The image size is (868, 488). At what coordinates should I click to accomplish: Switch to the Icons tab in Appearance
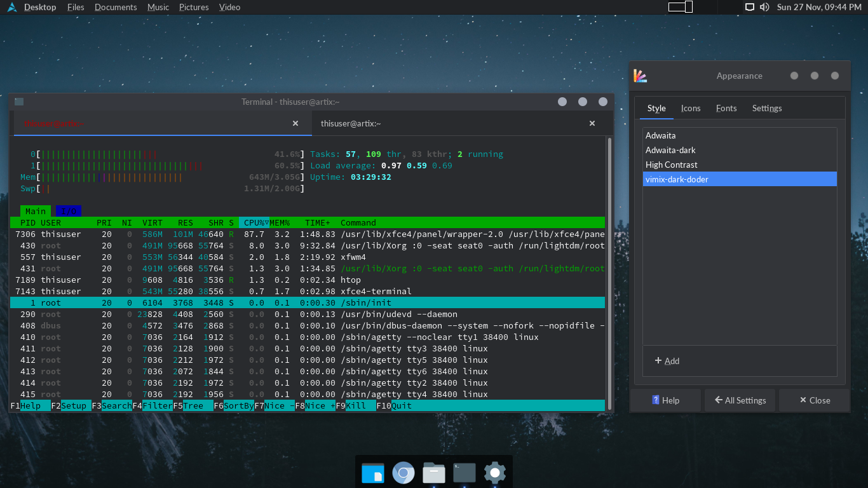tap(691, 108)
